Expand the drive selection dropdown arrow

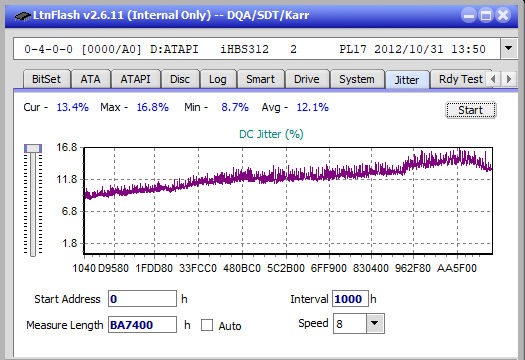tap(508, 49)
